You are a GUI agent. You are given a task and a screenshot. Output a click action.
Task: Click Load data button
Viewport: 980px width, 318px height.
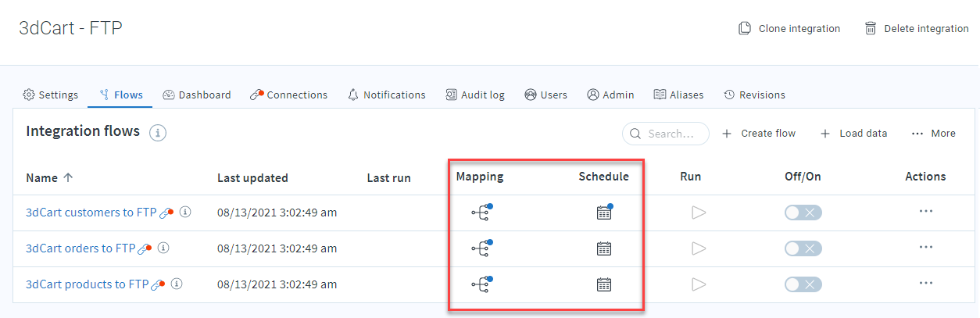[853, 134]
